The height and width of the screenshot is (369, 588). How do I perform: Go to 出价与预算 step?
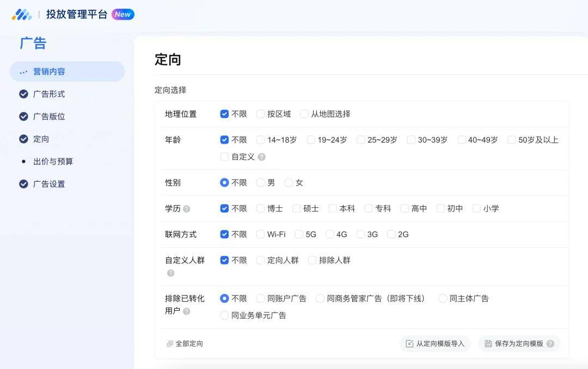(x=53, y=162)
